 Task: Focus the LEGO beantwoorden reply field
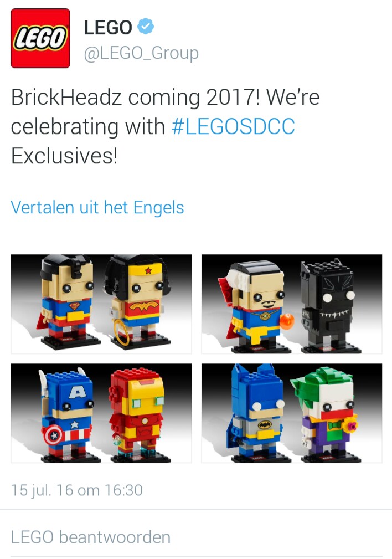(196, 537)
